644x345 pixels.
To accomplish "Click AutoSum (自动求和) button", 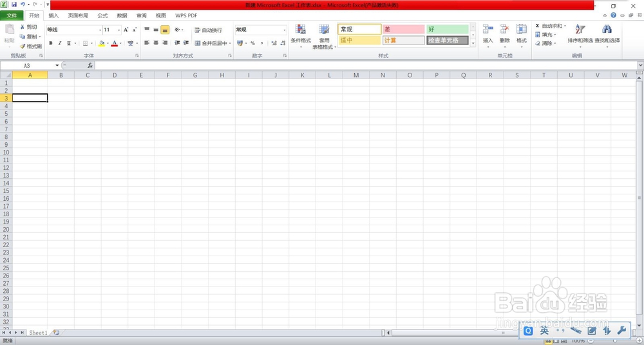I will coord(551,26).
